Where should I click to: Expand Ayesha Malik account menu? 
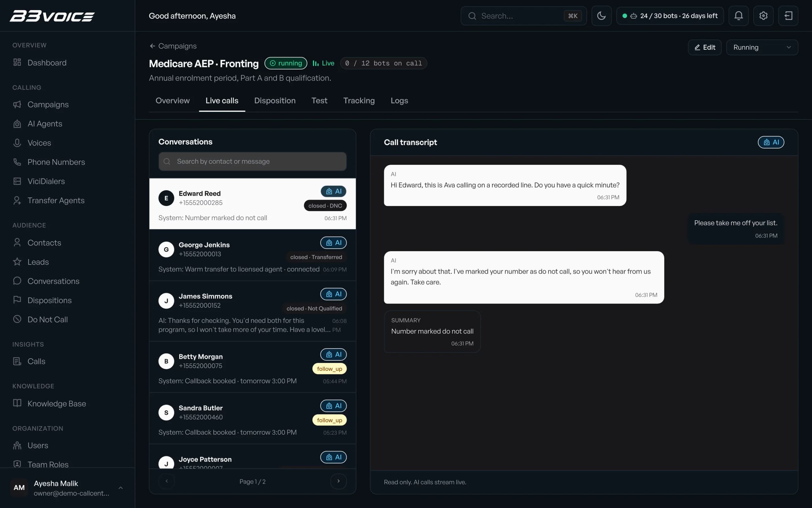click(x=67, y=488)
